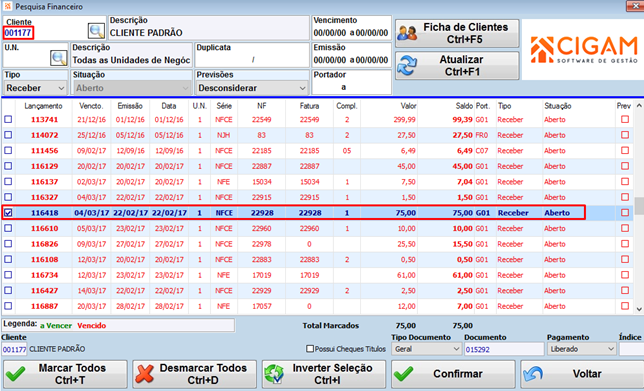
Task: Click the table scrollbar down arrow
Action: (x=639, y=309)
